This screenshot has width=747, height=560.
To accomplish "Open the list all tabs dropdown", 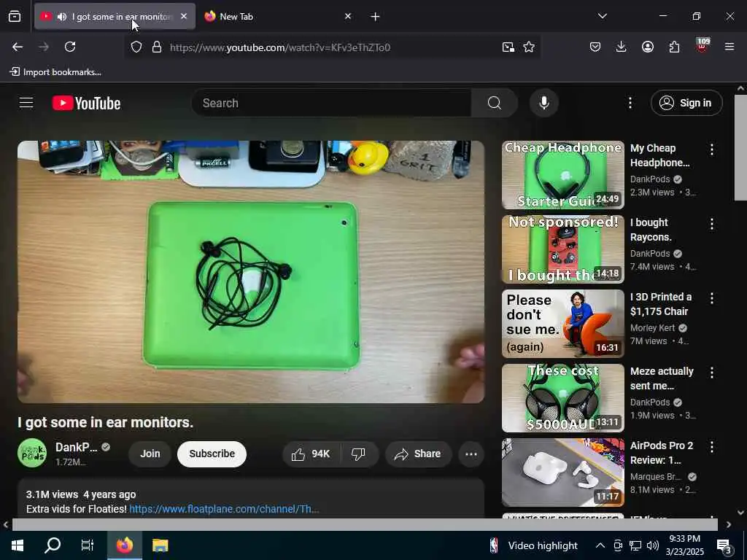I will pyautogui.click(x=602, y=16).
